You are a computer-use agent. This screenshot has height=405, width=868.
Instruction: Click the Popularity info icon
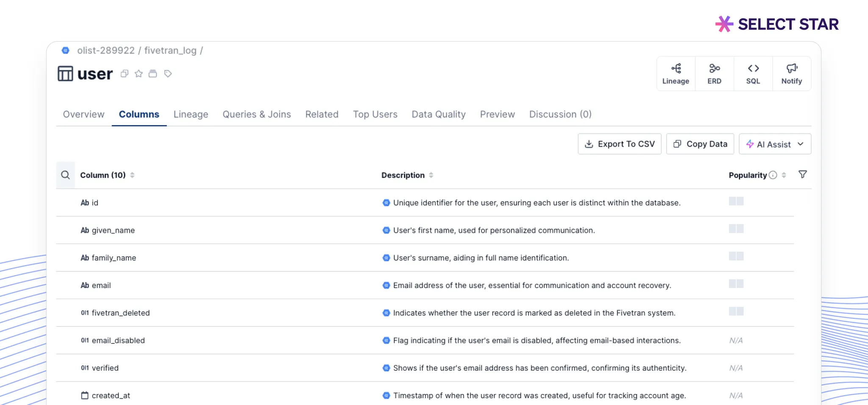click(x=773, y=175)
